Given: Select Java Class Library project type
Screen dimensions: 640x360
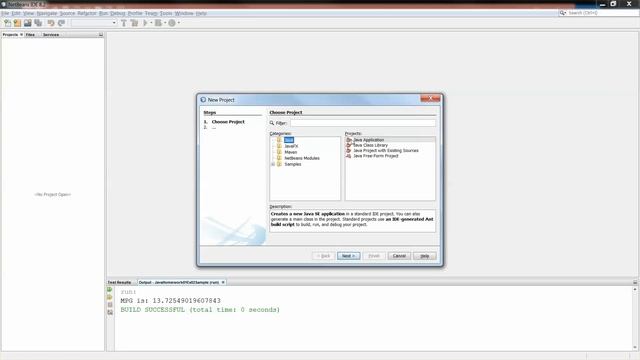Looking at the screenshot, I should [x=371, y=145].
